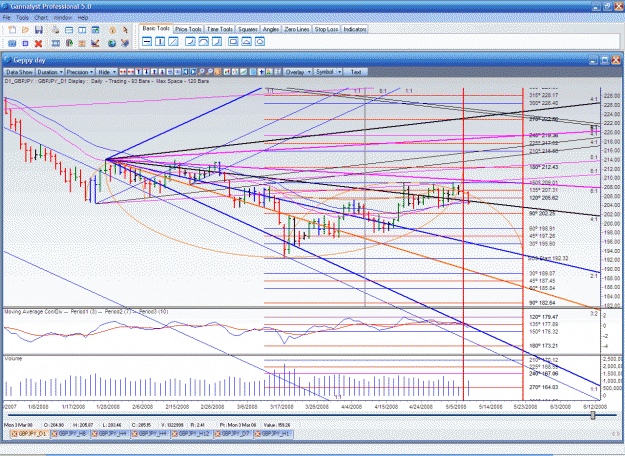Open the Chart menu
The width and height of the screenshot is (625, 456).
pos(41,18)
